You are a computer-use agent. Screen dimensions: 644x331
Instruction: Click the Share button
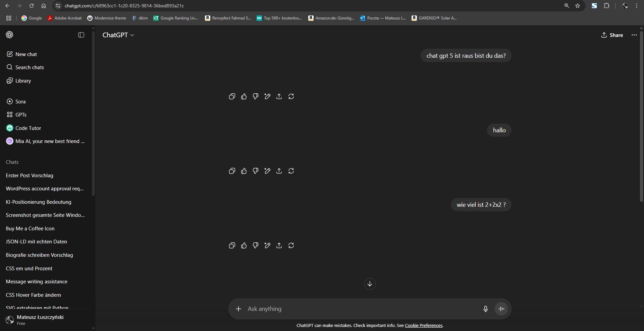pos(612,35)
